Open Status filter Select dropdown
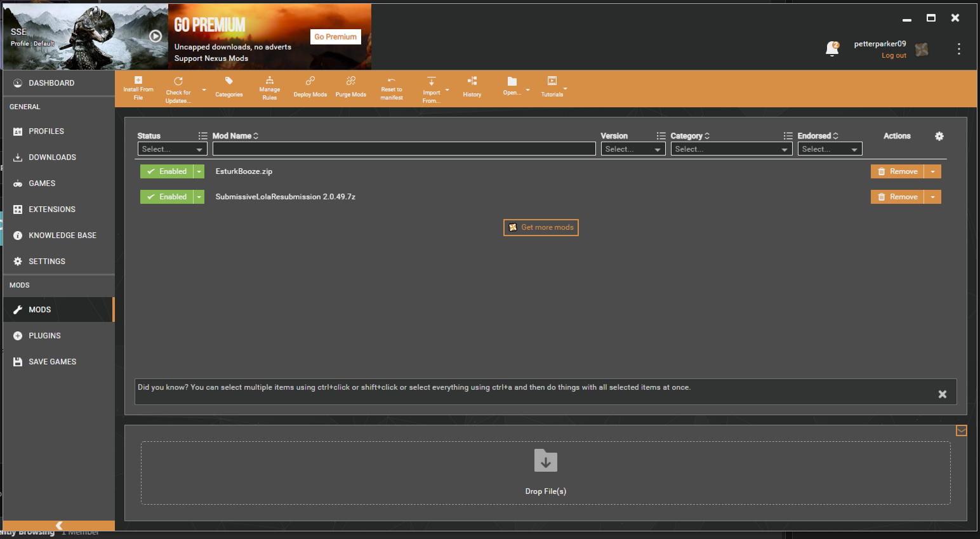The height and width of the screenshot is (539, 980). pos(173,149)
